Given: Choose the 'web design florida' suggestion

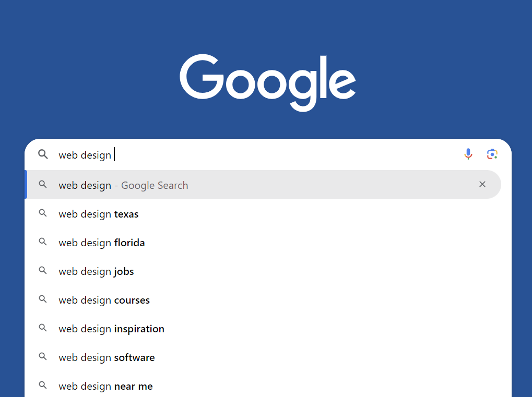Looking at the screenshot, I should point(101,243).
